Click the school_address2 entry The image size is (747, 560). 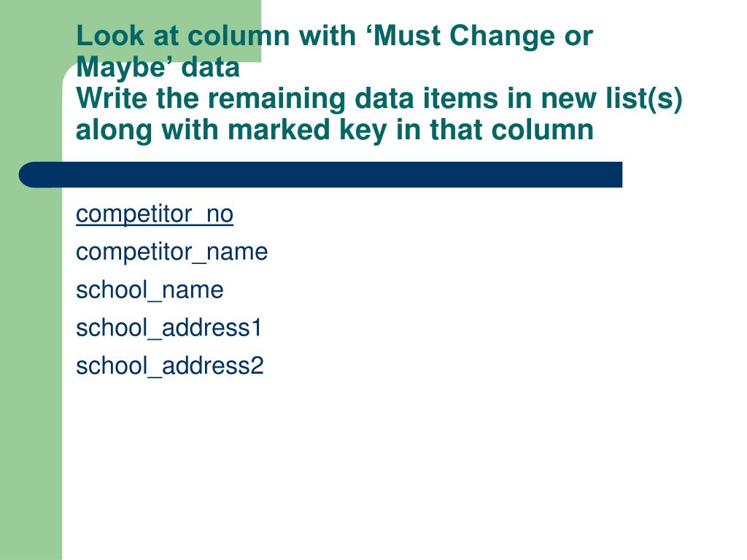coord(169,366)
